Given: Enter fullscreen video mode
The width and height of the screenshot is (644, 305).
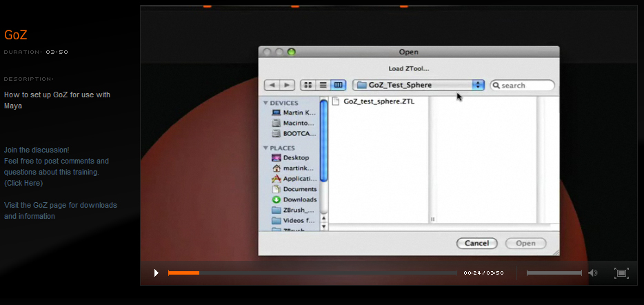Looking at the screenshot, I should [x=621, y=273].
